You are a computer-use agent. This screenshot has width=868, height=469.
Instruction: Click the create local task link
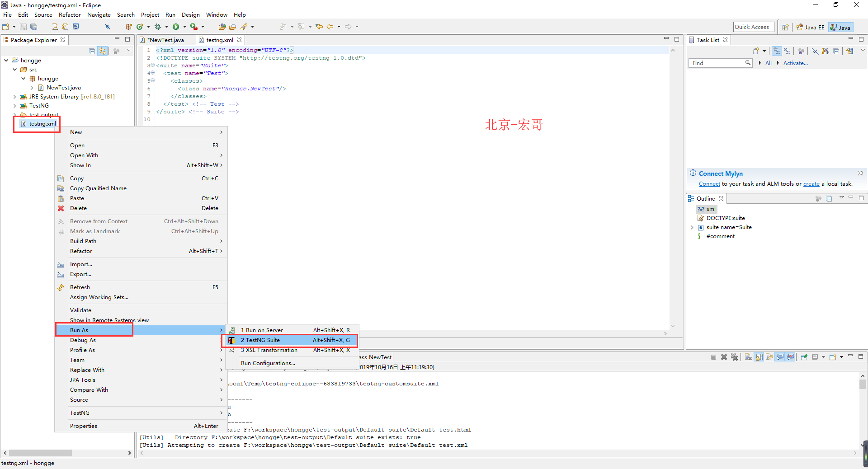pos(811,184)
